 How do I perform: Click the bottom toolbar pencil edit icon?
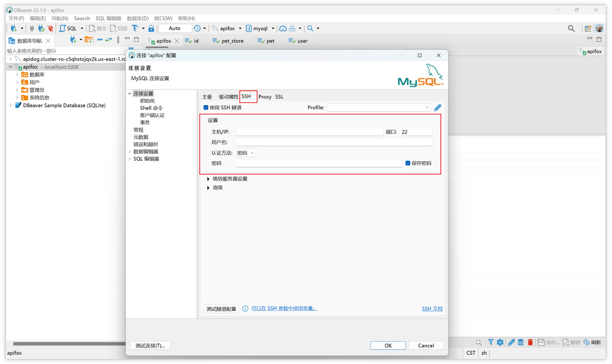point(511,343)
